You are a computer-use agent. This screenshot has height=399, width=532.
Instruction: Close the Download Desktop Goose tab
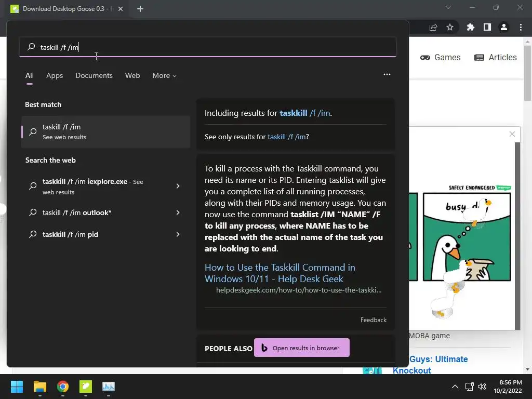(121, 9)
